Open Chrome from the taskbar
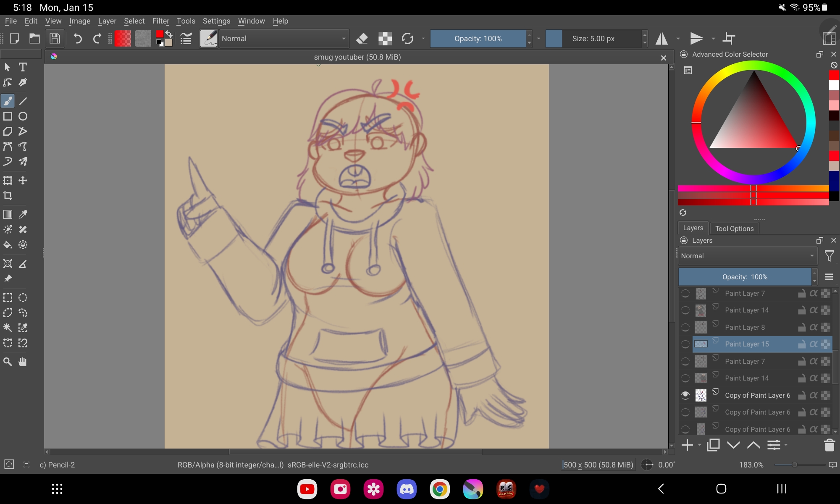840x504 pixels. pos(440,489)
